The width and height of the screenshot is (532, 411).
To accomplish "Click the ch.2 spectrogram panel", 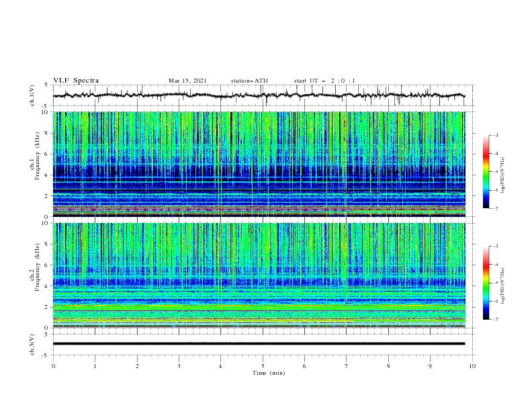I will [259, 275].
